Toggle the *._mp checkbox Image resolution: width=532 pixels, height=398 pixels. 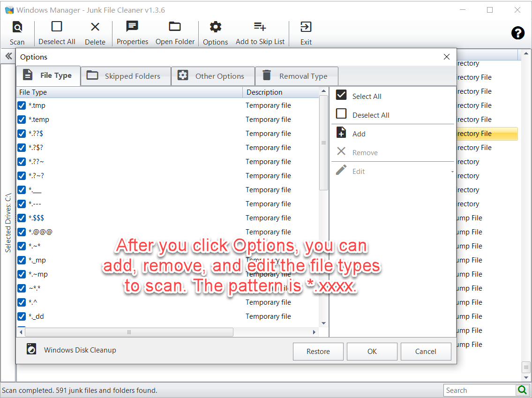pyautogui.click(x=22, y=260)
